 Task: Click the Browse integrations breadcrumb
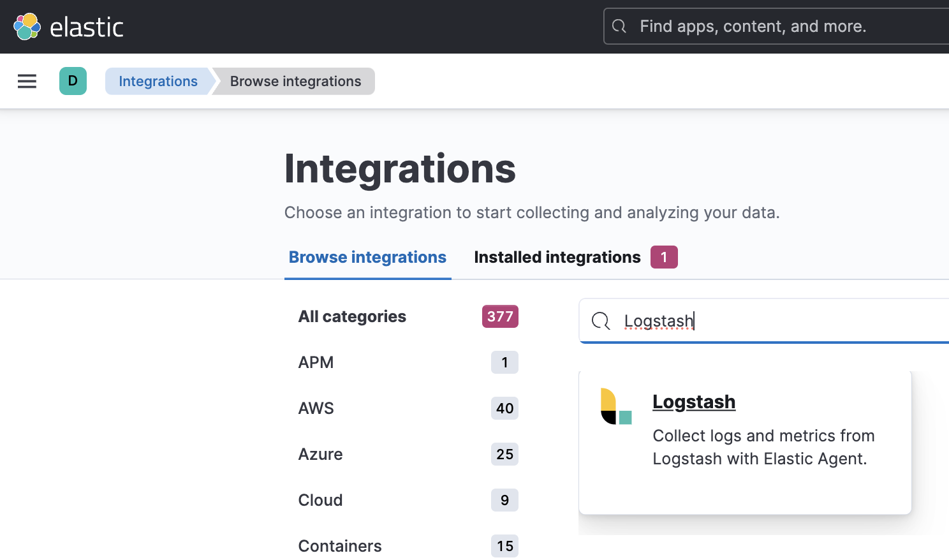295,82
